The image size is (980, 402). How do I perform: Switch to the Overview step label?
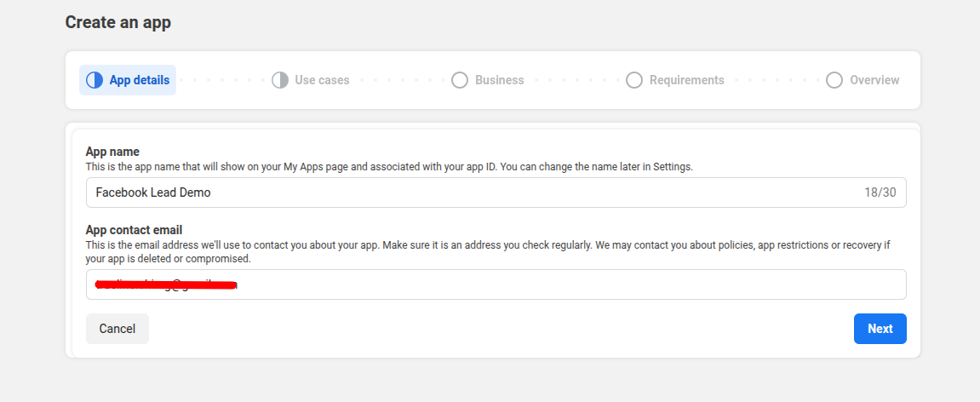[x=874, y=80]
